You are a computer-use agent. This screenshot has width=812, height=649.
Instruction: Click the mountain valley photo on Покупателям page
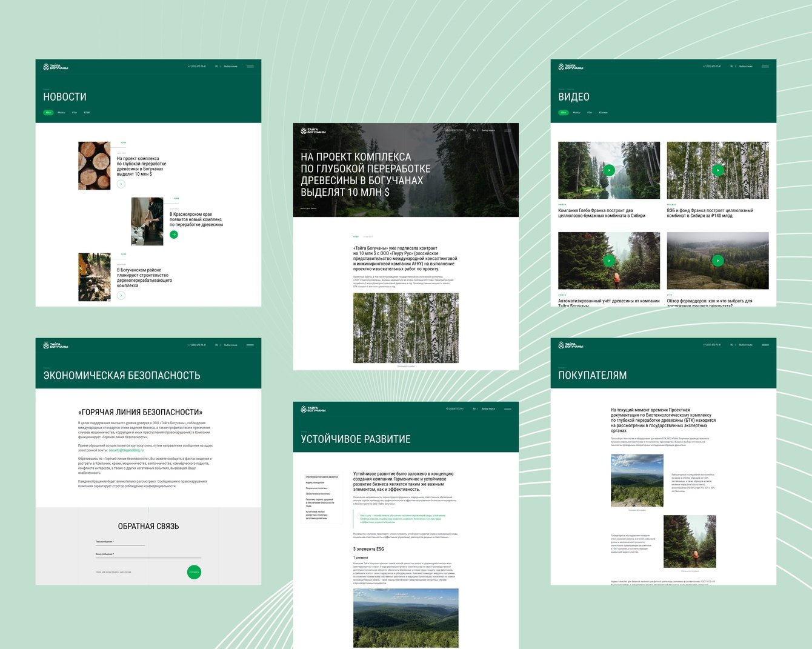click(x=637, y=481)
